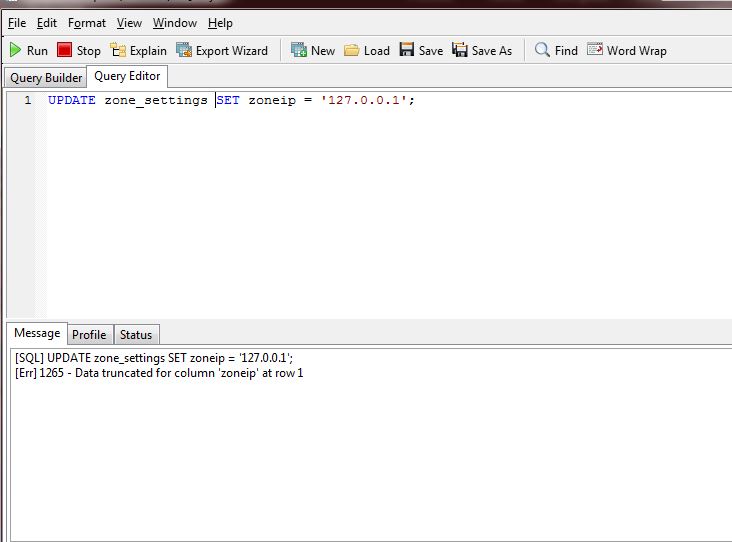Click the Explain query icon
The height and width of the screenshot is (542, 732).
click(x=118, y=50)
